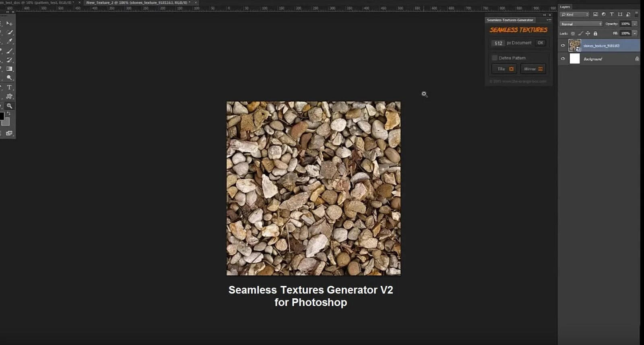Toggle visibility of the Background layer

click(563, 59)
